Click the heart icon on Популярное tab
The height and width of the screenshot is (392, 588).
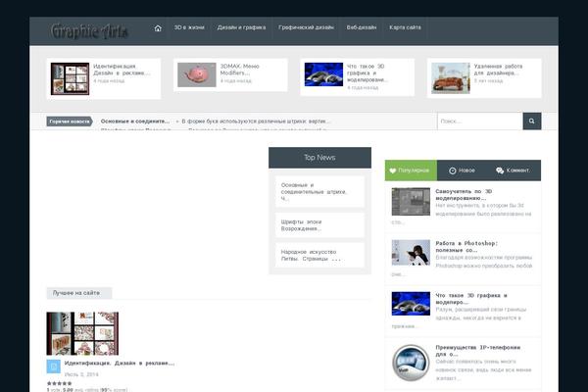click(393, 171)
